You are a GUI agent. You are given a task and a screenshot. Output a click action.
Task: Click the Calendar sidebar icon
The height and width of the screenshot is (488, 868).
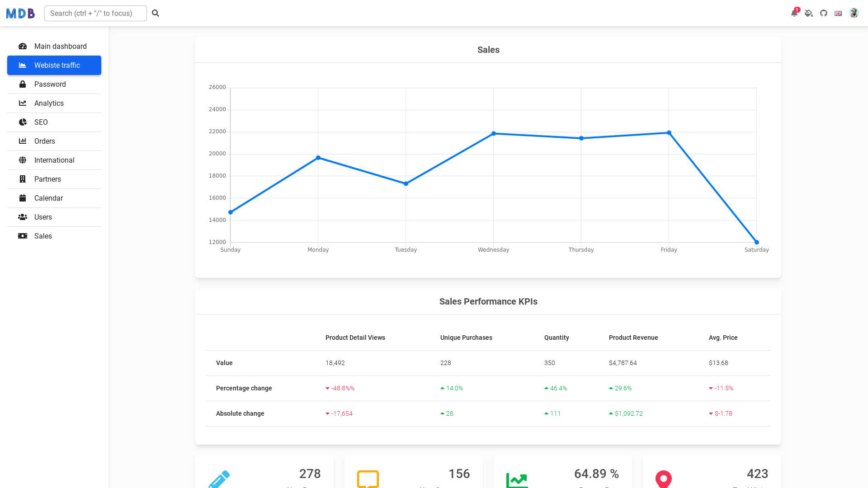point(23,198)
